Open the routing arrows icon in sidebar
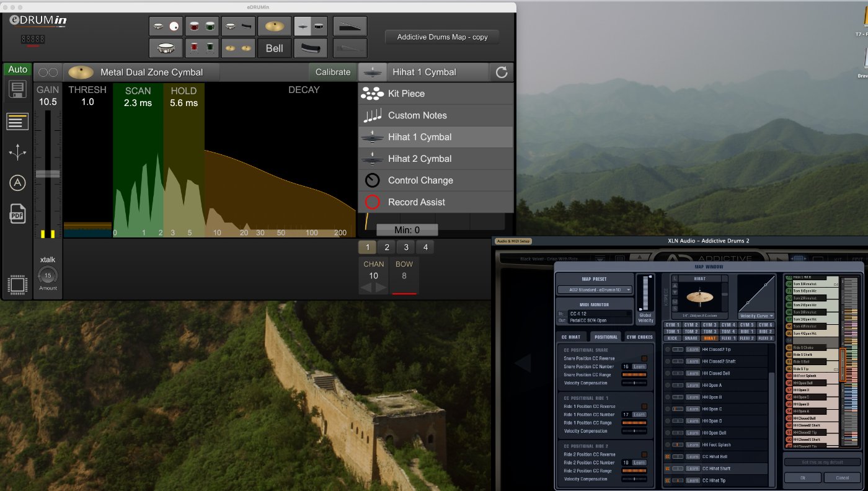This screenshot has width=868, height=491. click(17, 153)
